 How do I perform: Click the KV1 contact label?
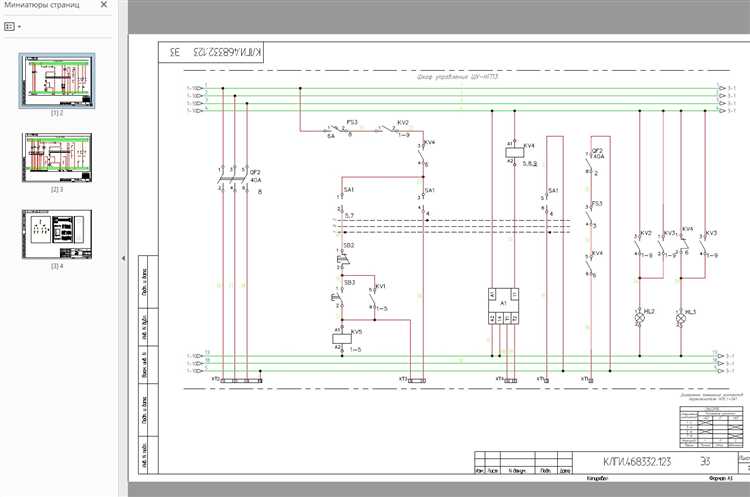point(380,287)
